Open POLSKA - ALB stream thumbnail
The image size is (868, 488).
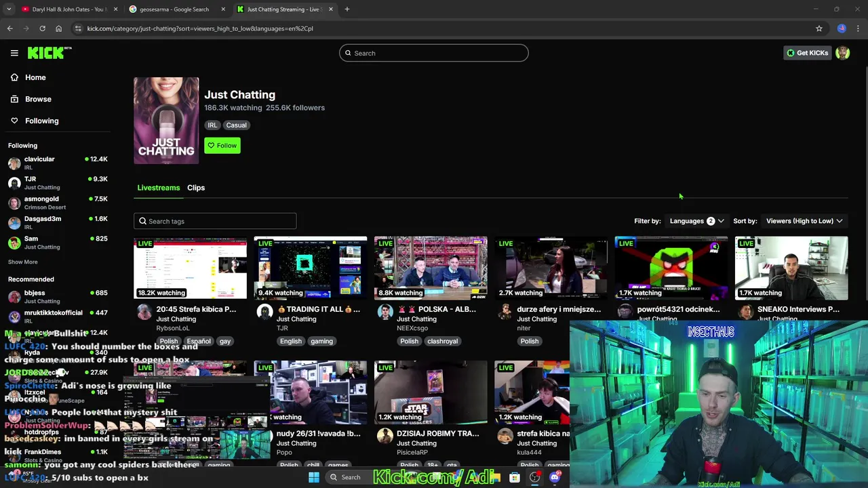tap(431, 268)
